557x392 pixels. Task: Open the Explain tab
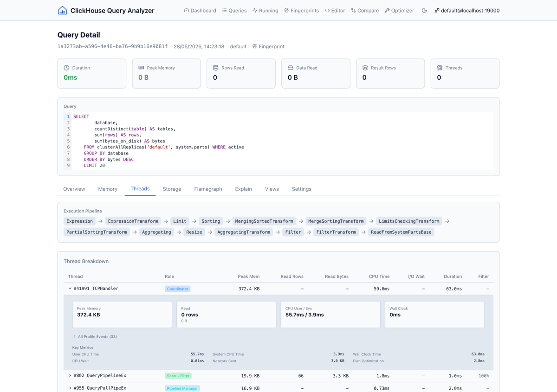[x=244, y=189]
